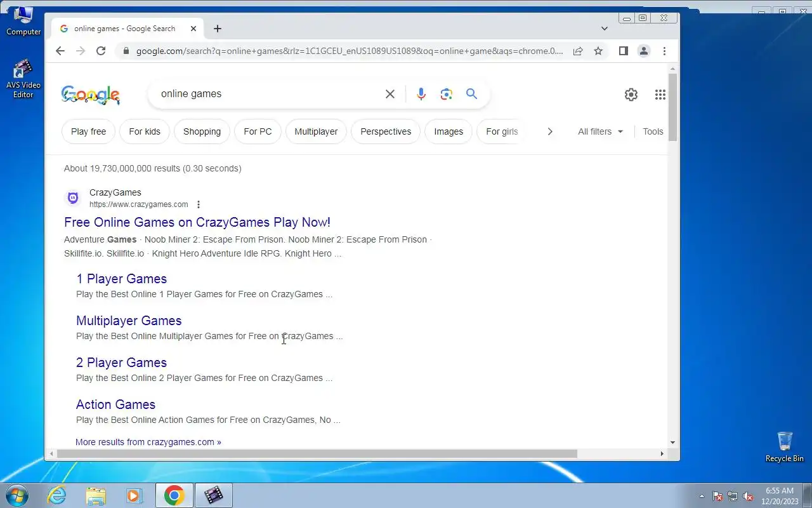Click the About 19,730,000,000 results text
Image resolution: width=812 pixels, height=508 pixels.
152,168
